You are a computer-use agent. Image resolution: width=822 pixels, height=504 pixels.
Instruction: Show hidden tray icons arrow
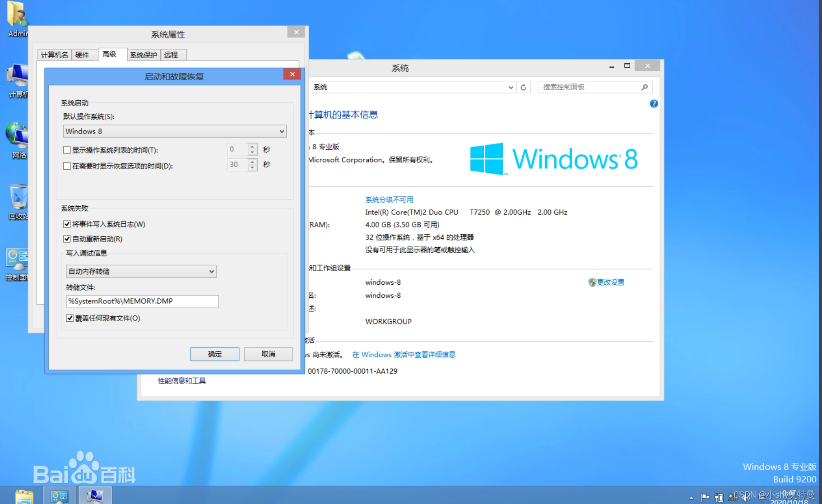tap(691, 498)
